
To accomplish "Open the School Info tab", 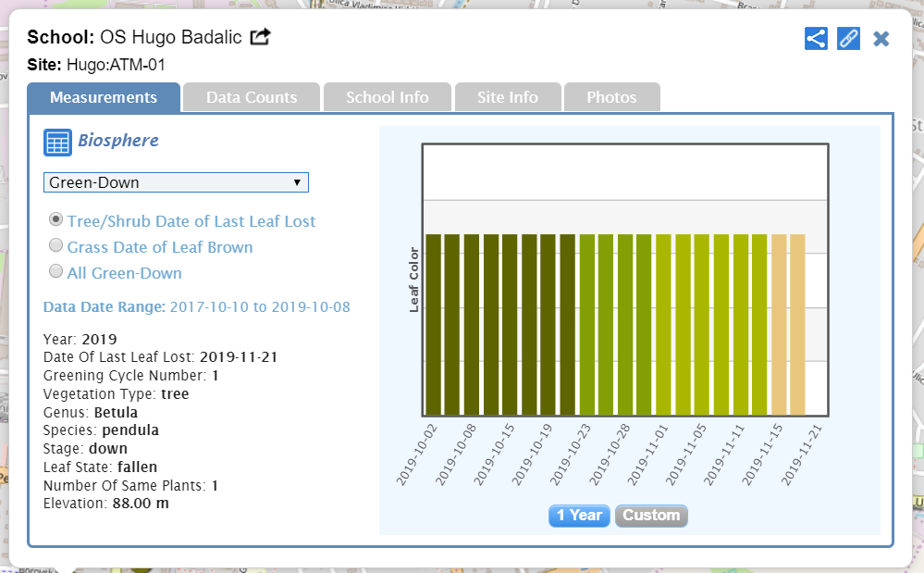I will [x=387, y=97].
